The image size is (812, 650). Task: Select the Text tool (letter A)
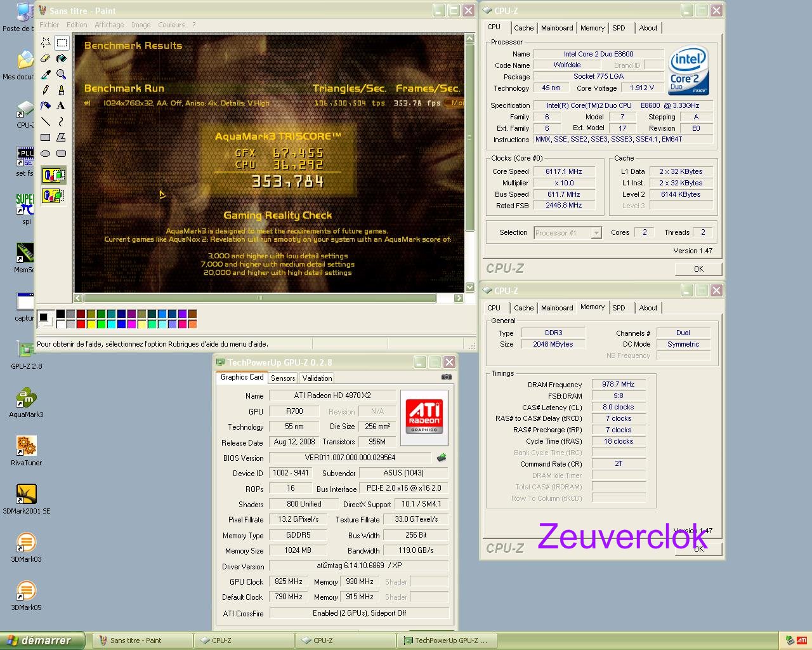point(62,106)
